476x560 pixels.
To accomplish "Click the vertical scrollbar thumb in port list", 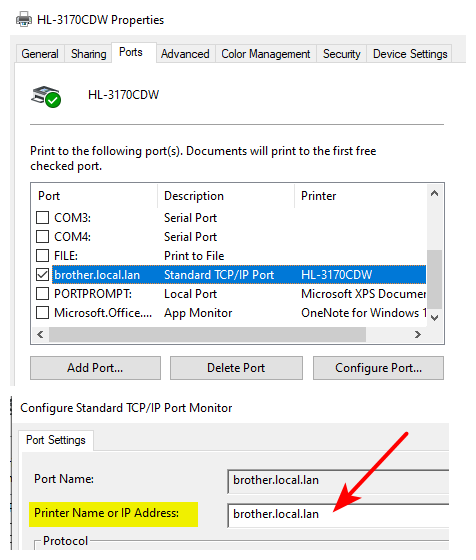I will [435, 279].
